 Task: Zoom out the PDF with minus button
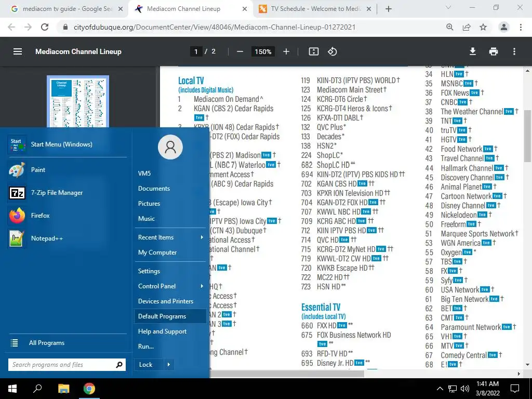click(x=240, y=51)
